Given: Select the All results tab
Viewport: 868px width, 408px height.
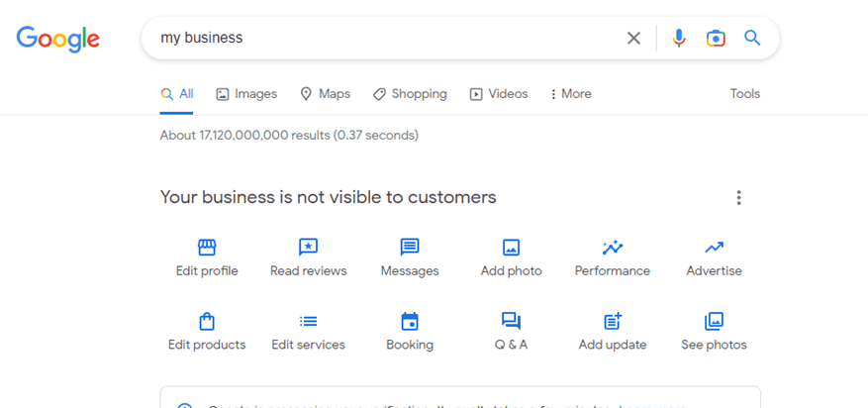Looking at the screenshot, I should (177, 94).
